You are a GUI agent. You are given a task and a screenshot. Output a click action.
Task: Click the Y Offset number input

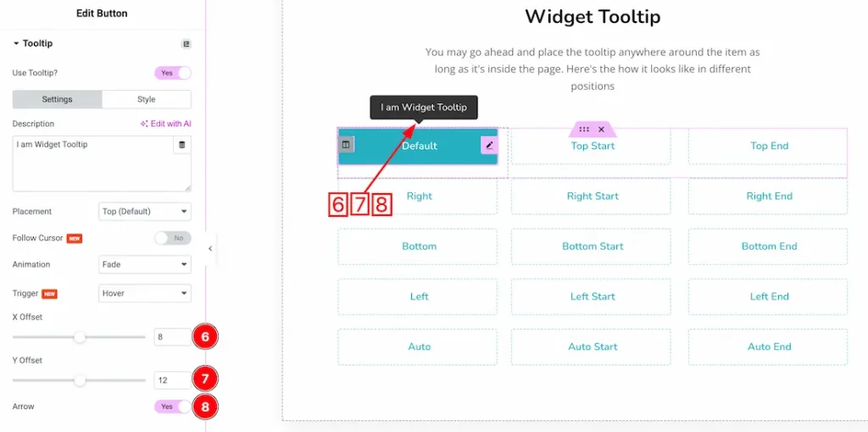pyautogui.click(x=173, y=380)
